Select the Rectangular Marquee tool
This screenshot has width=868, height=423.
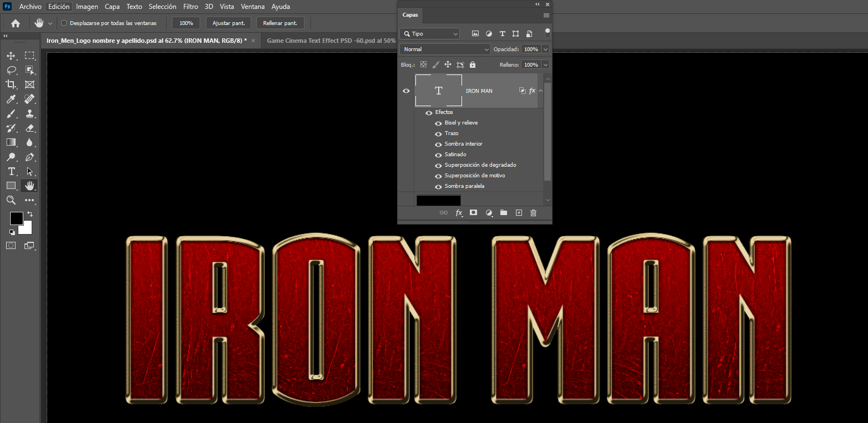[29, 56]
